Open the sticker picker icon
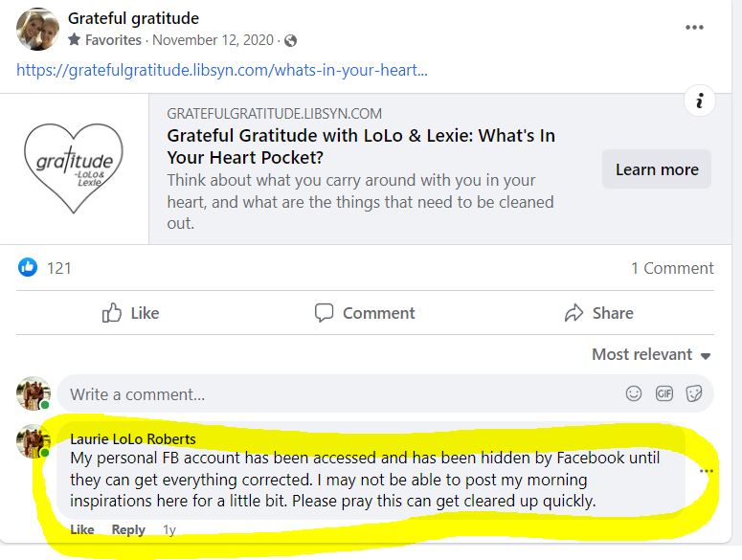 694,393
